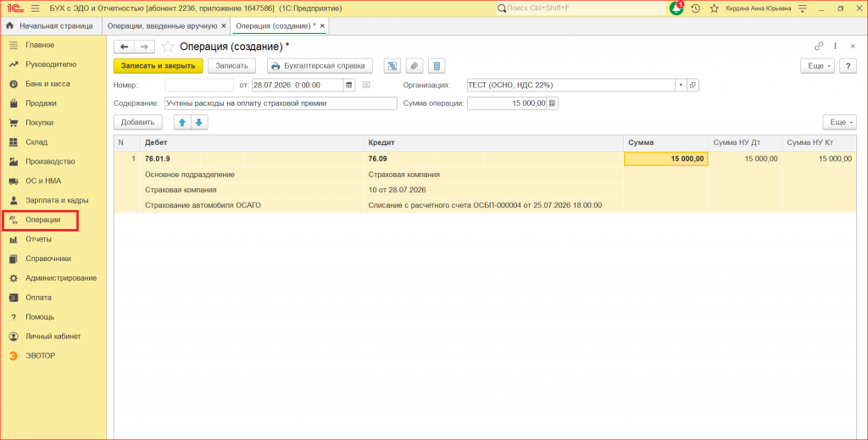Open Справочники section
The width and height of the screenshot is (868, 440).
tap(48, 259)
